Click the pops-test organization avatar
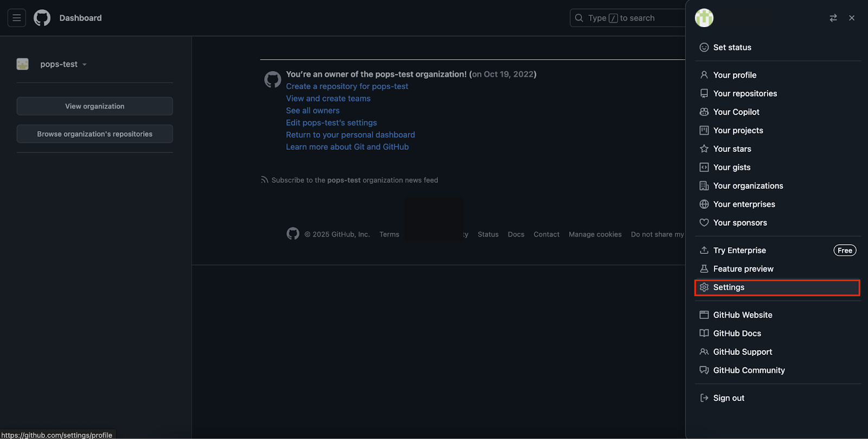The width and height of the screenshot is (868, 439). 23,64
